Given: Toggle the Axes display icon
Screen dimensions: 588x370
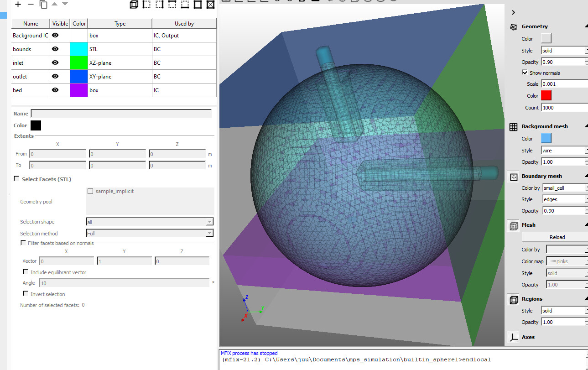Looking at the screenshot, I should pyautogui.click(x=514, y=338).
